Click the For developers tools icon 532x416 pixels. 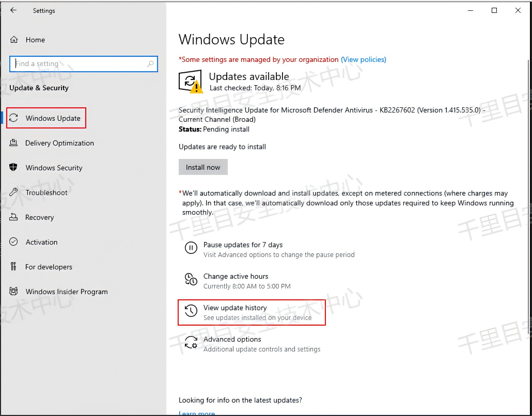click(13, 266)
